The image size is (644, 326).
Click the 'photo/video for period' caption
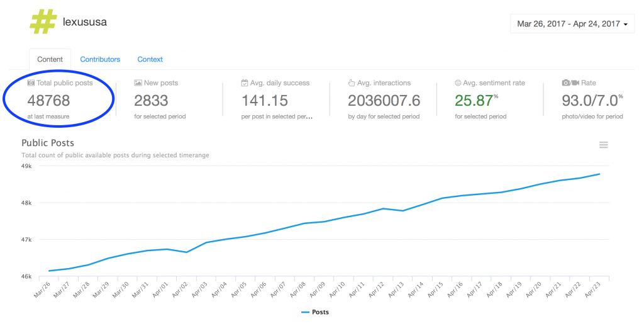tap(592, 116)
